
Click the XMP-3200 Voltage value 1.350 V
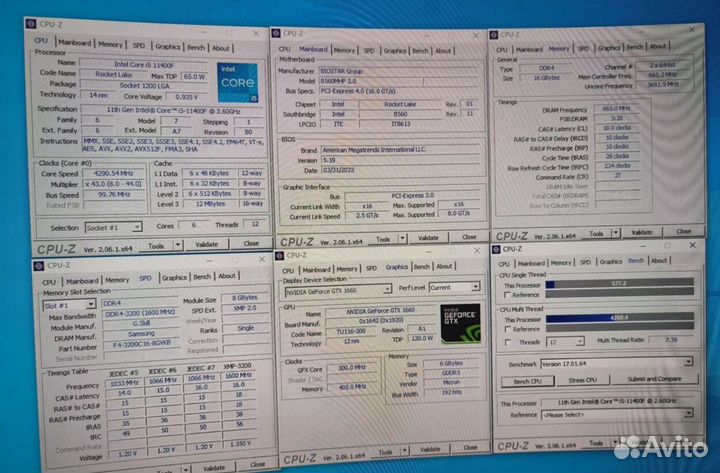[x=239, y=444]
